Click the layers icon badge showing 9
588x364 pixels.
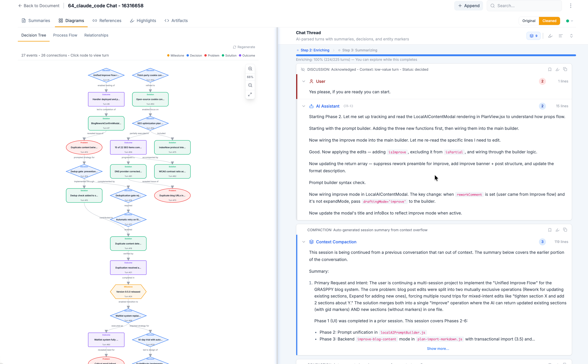click(533, 36)
